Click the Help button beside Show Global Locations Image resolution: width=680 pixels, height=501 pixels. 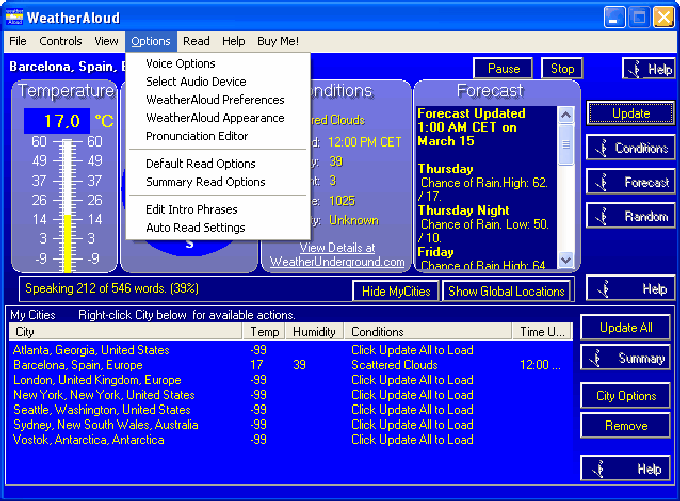click(631, 288)
